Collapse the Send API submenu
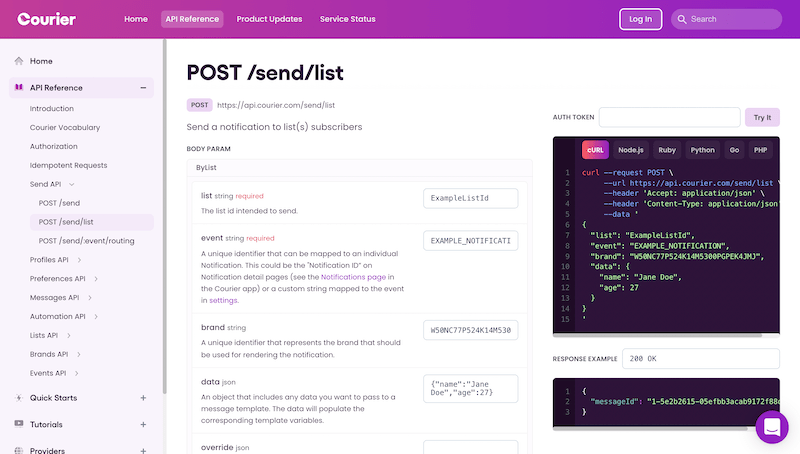The image size is (800, 454). 71,185
